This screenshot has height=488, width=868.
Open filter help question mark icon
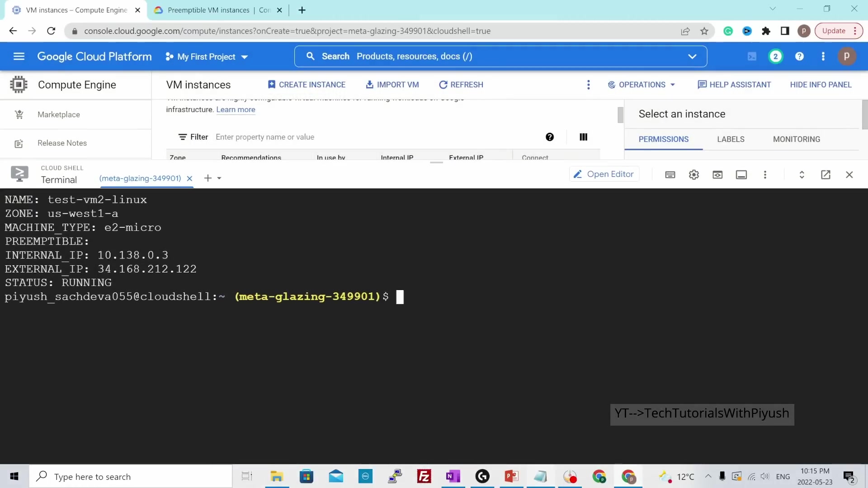click(x=550, y=137)
